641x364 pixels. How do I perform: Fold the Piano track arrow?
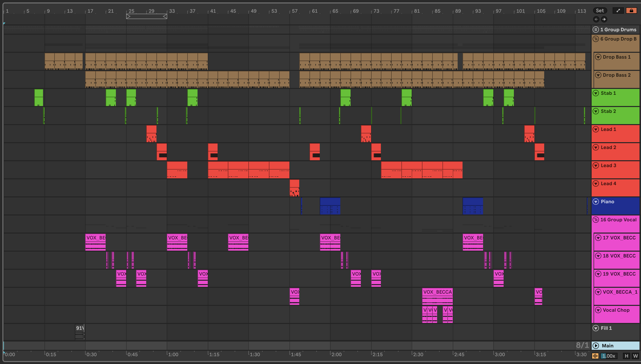pos(596,202)
